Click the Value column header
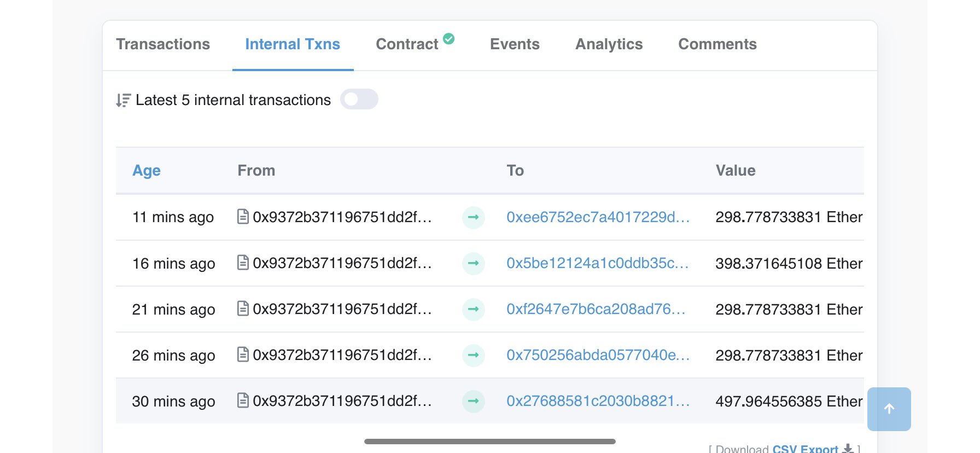The image size is (980, 453). 736,171
